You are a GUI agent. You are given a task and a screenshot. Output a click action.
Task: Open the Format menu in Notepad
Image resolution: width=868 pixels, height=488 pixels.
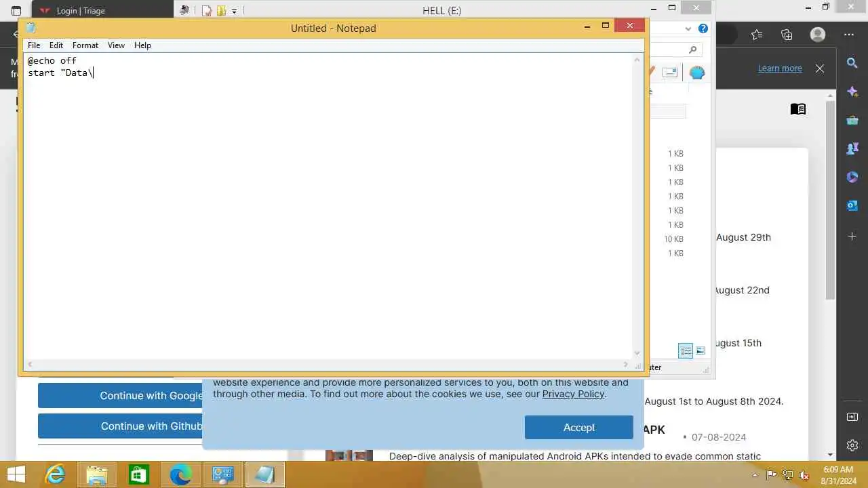(85, 45)
